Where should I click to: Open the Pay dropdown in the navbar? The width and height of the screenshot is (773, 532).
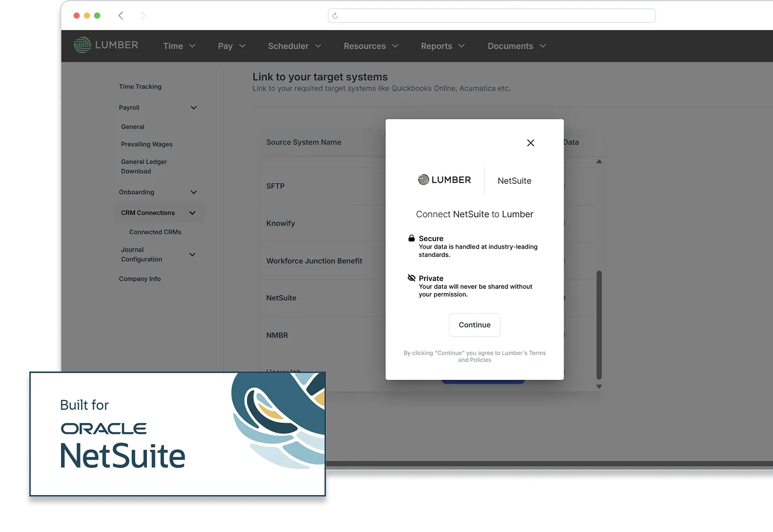pos(231,46)
